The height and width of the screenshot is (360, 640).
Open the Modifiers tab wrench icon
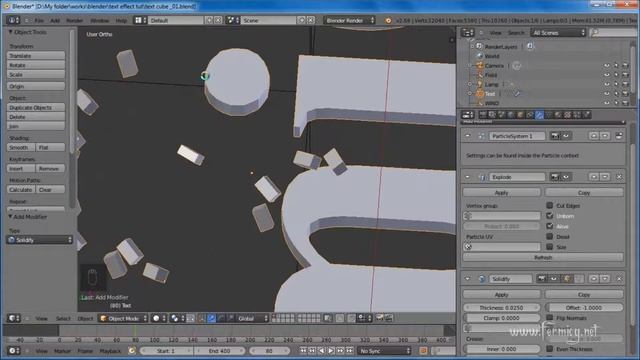pyautogui.click(x=539, y=115)
